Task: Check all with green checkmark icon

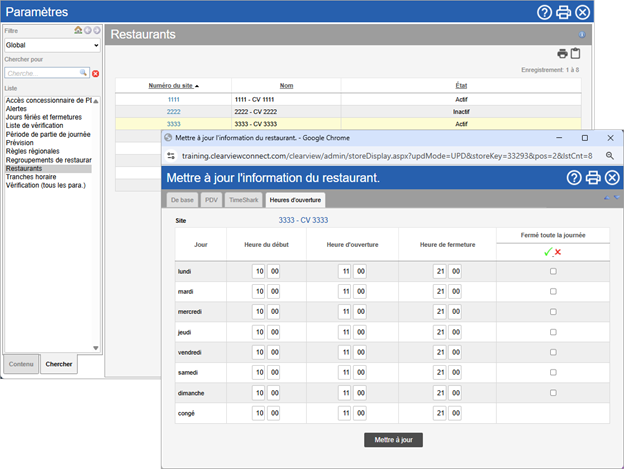Action: pyautogui.click(x=548, y=252)
